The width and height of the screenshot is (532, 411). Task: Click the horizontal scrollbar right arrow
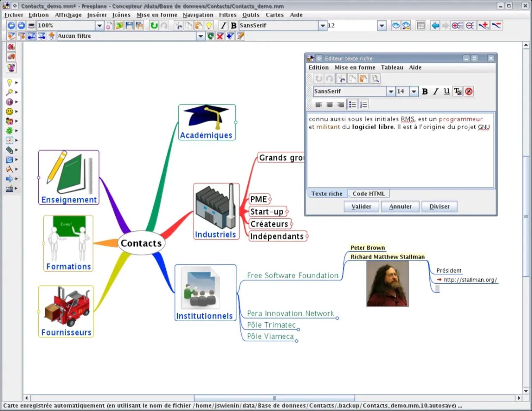click(519, 398)
